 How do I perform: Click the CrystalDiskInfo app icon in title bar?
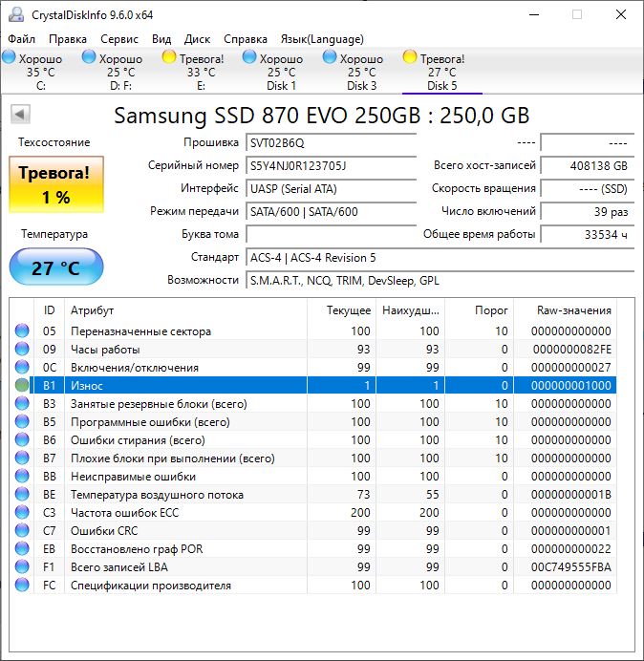coord(16,14)
